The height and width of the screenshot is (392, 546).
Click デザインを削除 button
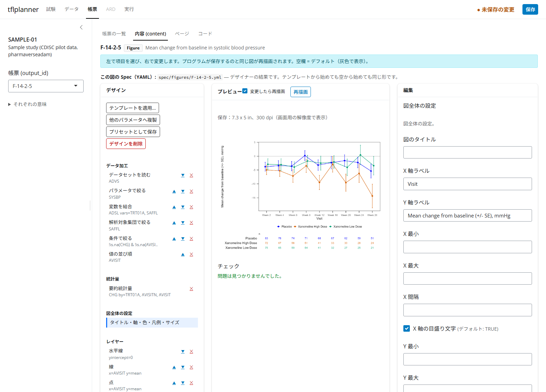[x=126, y=144]
